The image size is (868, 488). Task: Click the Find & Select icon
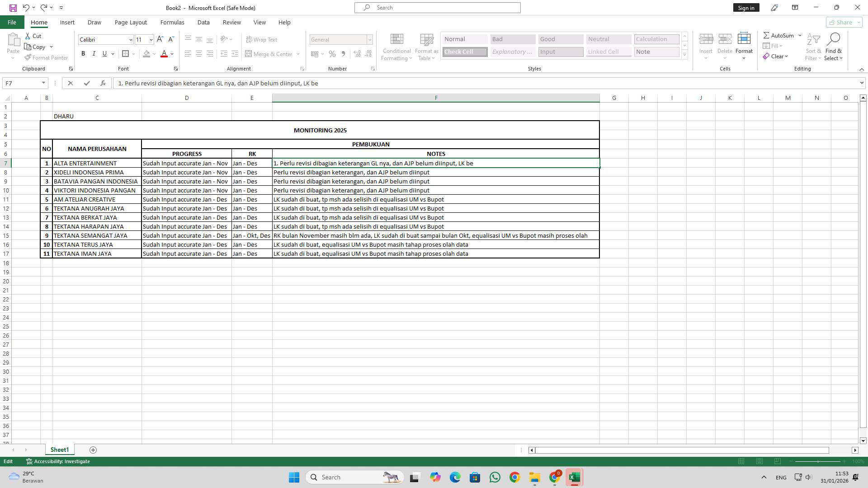pos(834,47)
